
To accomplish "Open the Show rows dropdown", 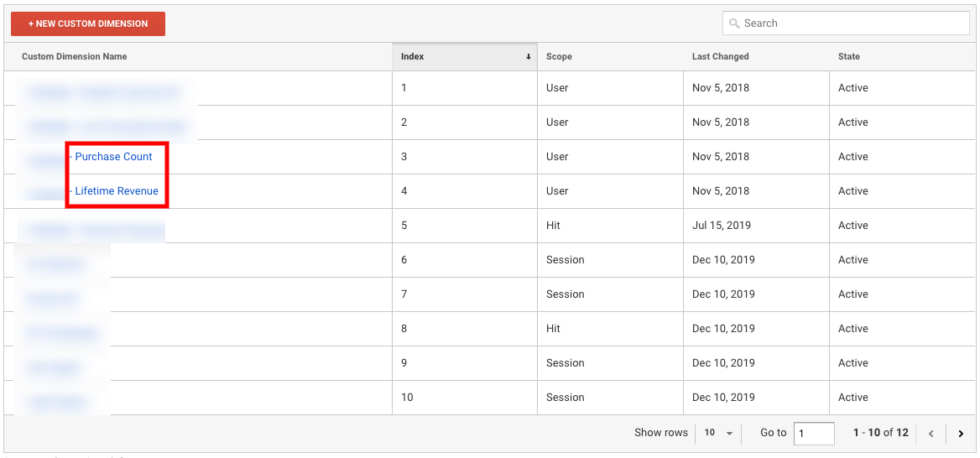I will 718,432.
